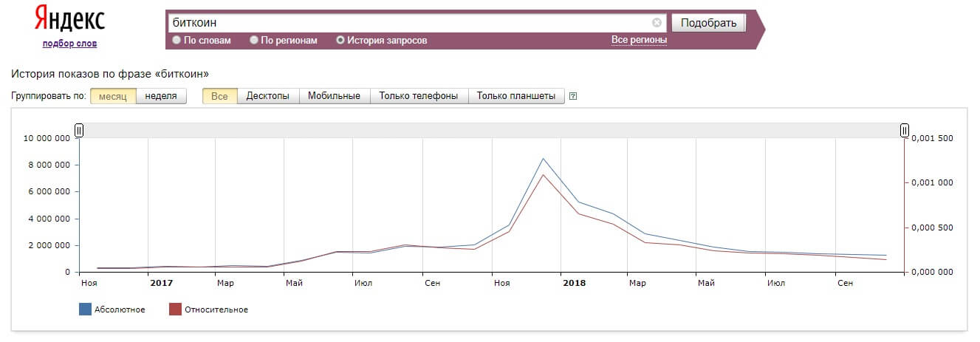This screenshot has height=342, width=980.
Task: Group the chart by 'неделя'
Action: [161, 96]
